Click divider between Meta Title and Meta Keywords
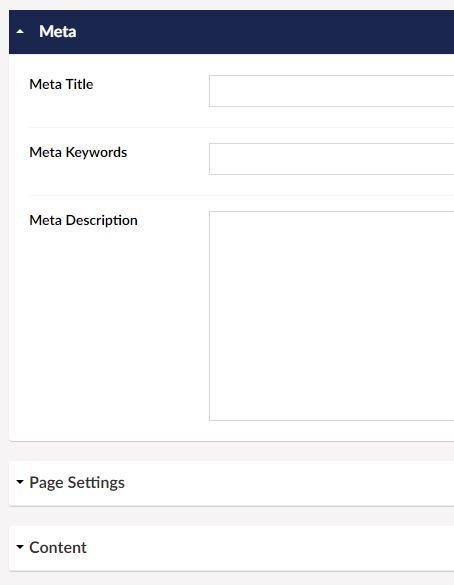Image resolution: width=454 pixels, height=585 pixels. pyautogui.click(x=241, y=127)
